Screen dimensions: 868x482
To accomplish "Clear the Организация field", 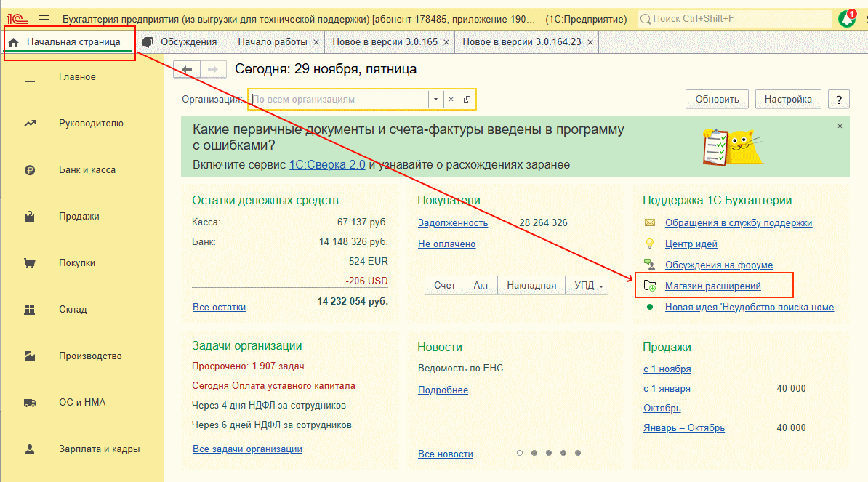I will coord(451,99).
